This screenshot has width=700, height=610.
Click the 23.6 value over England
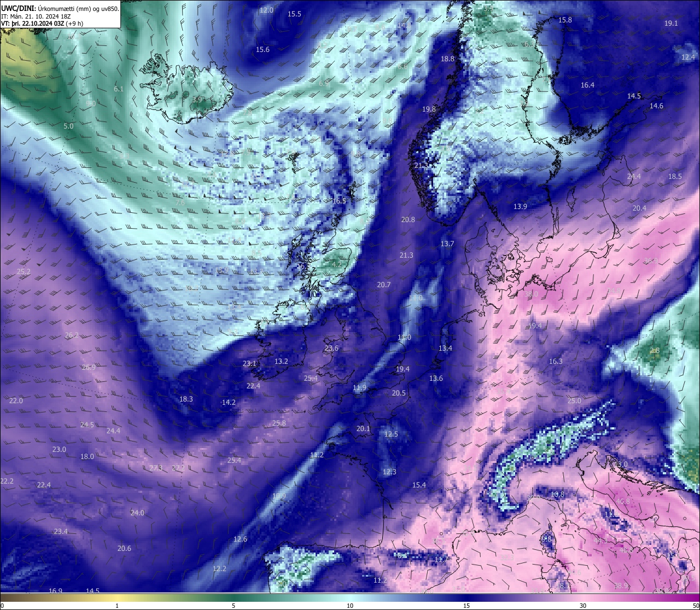[x=331, y=348]
